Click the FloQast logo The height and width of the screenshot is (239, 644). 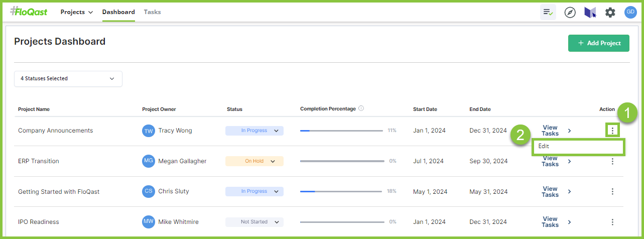[x=29, y=12]
